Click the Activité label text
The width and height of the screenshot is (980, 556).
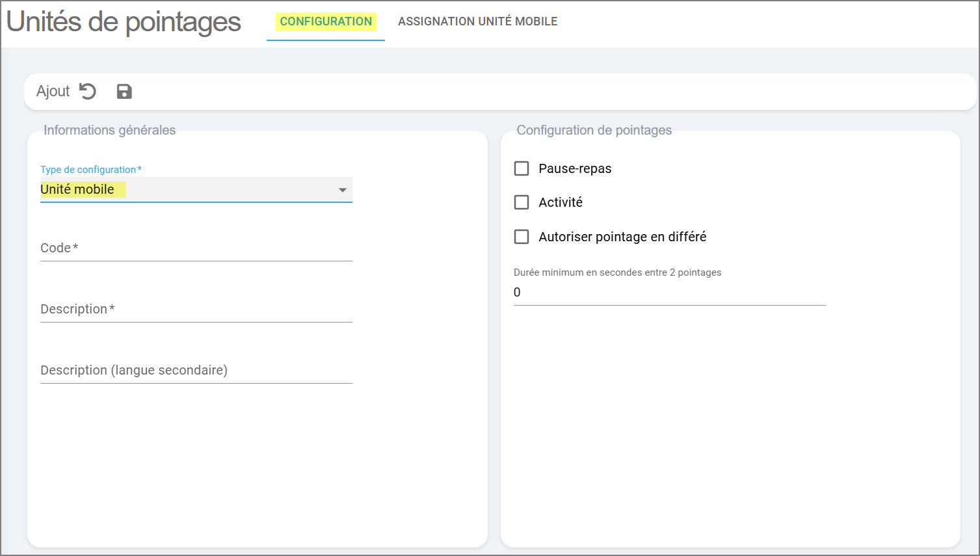pyautogui.click(x=561, y=202)
